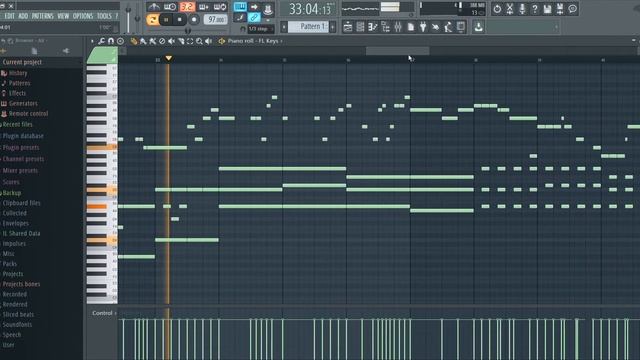
Task: Select the Mute tool in piano roll
Action: (171, 41)
